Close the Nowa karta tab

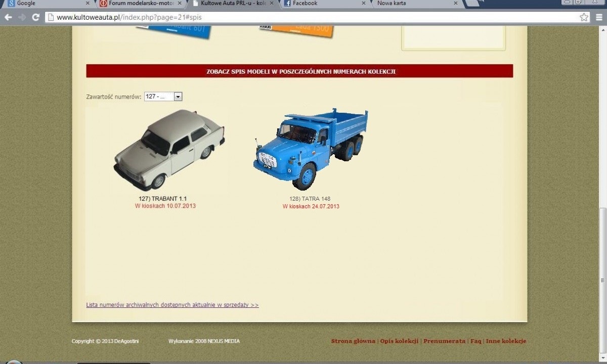click(x=455, y=4)
